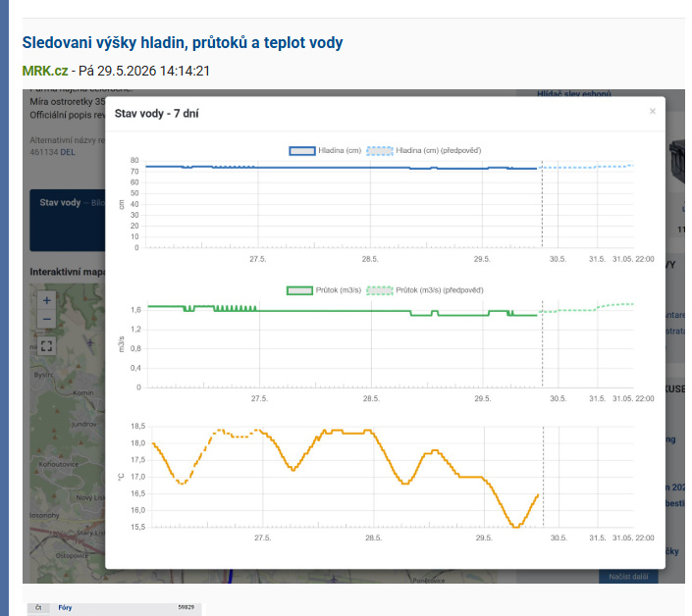Click the green Průtok legend color box
The height and width of the screenshot is (616, 692).
tap(299, 290)
